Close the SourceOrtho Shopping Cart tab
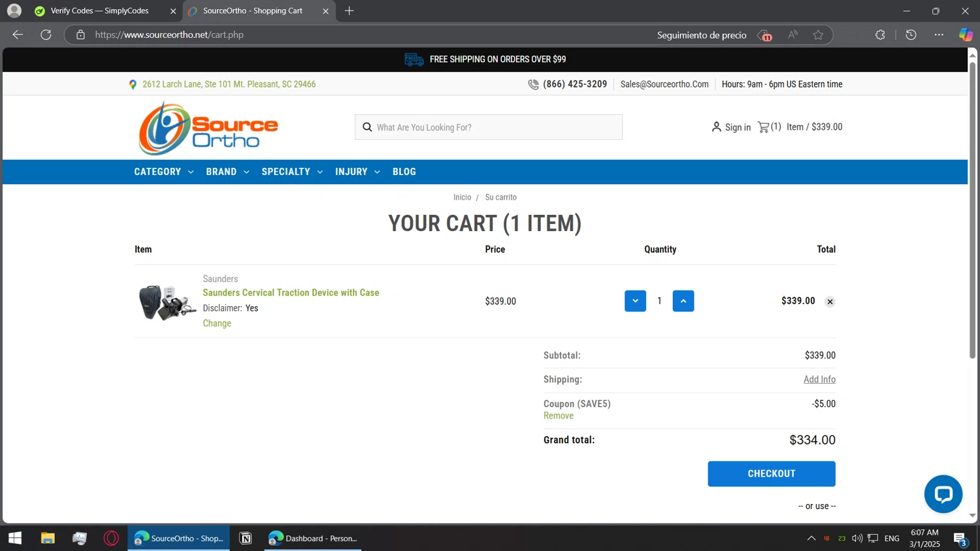980x551 pixels. [325, 11]
